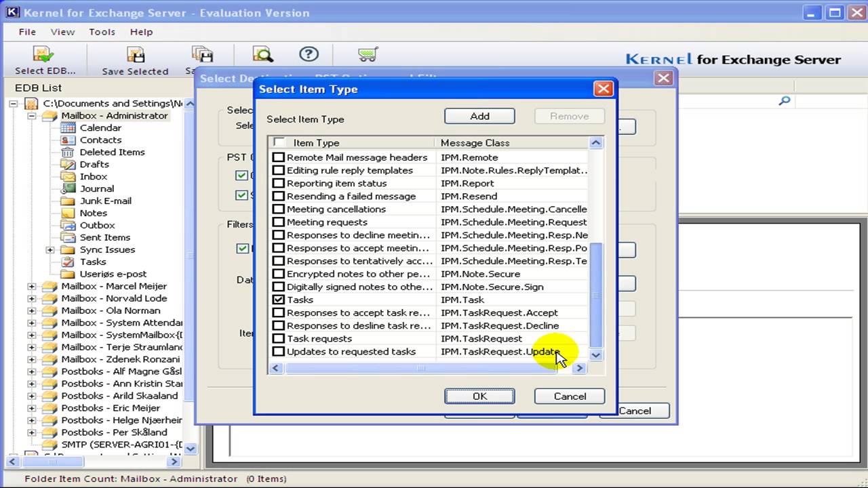
Task: Check Encrypted notes to other people checkbox
Action: pos(279,274)
